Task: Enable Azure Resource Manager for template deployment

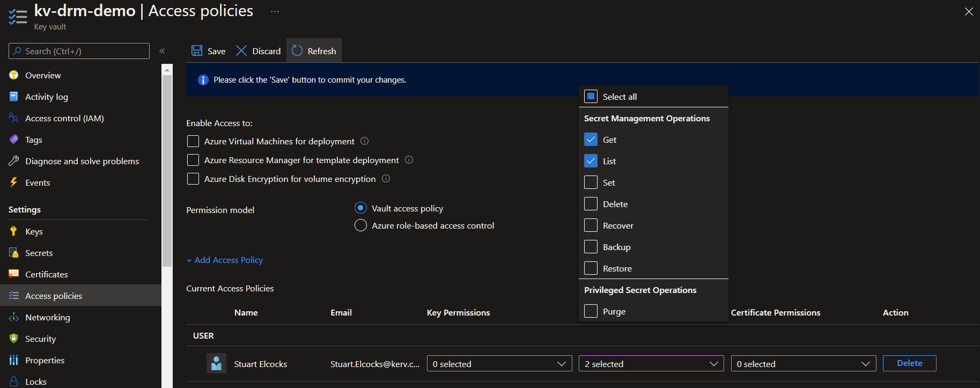Action: (193, 160)
